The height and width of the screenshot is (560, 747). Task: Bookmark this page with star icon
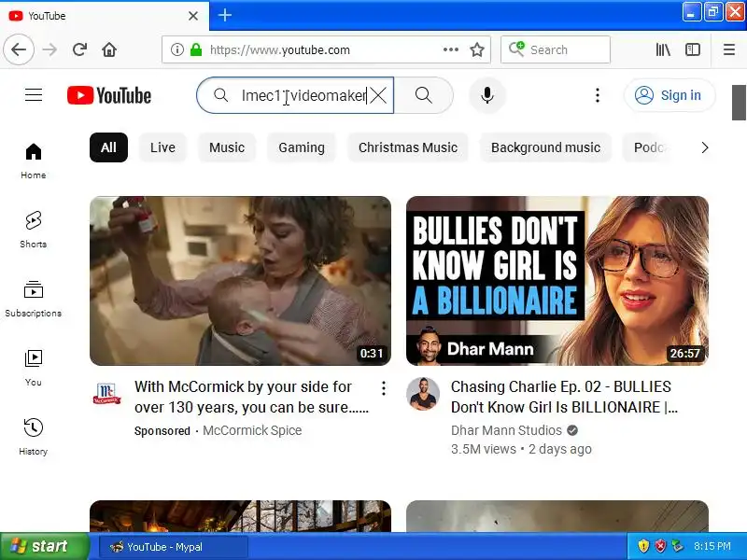point(477,49)
